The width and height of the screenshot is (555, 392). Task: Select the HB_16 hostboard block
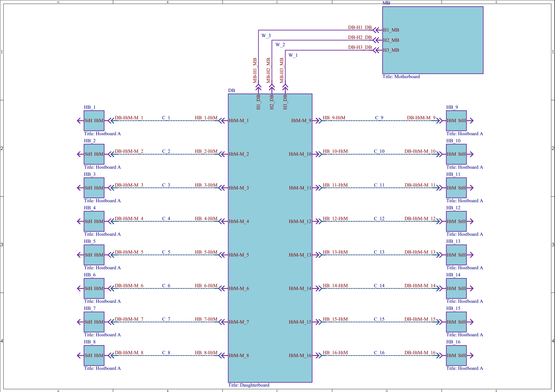(456, 362)
